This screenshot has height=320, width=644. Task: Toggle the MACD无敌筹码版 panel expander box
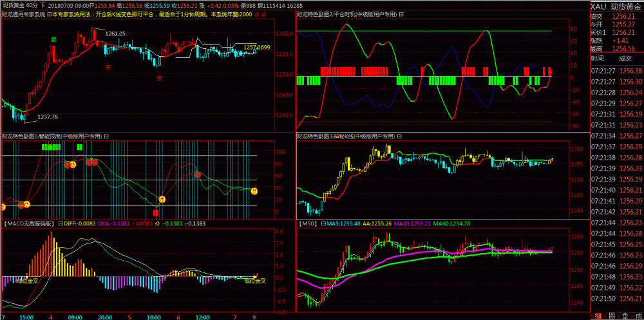[61, 223]
